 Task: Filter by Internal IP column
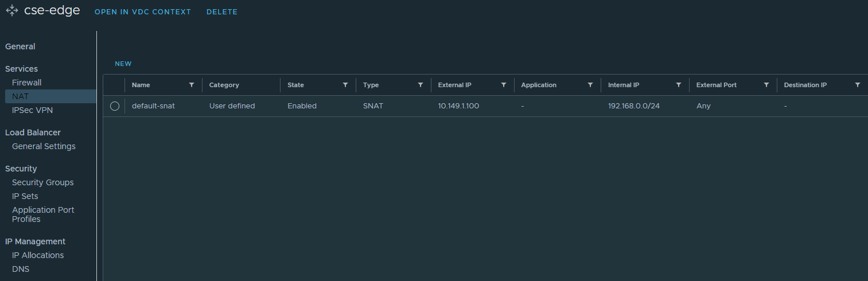(x=679, y=85)
